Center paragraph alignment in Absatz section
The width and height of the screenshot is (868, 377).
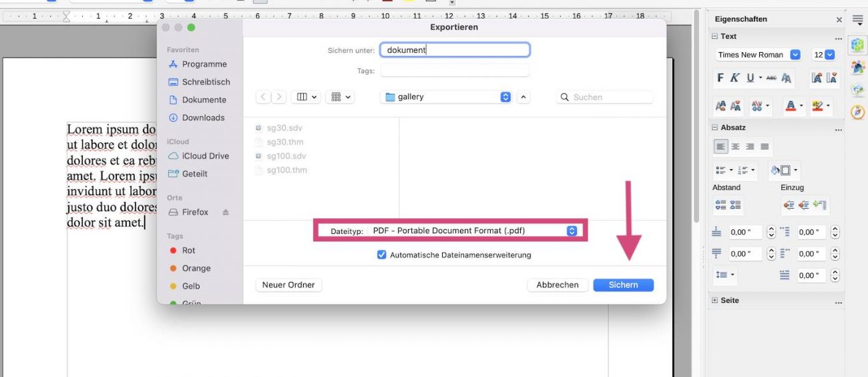click(x=735, y=146)
